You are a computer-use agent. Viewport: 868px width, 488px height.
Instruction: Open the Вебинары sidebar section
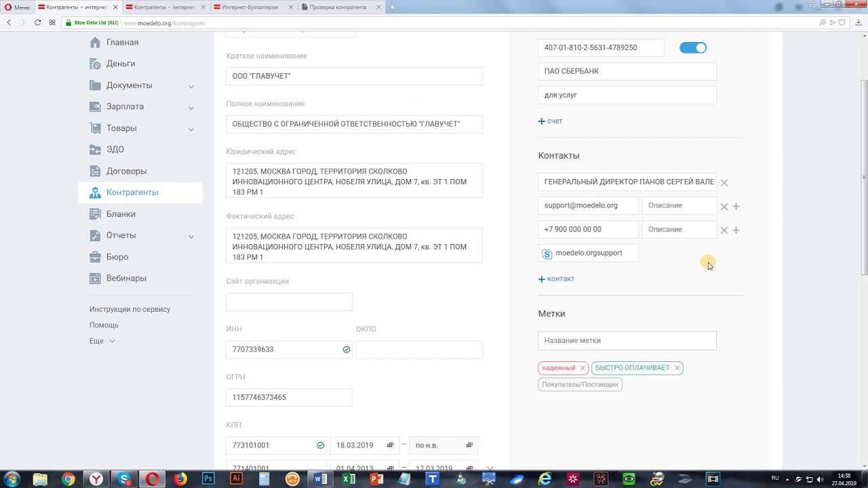tap(126, 278)
